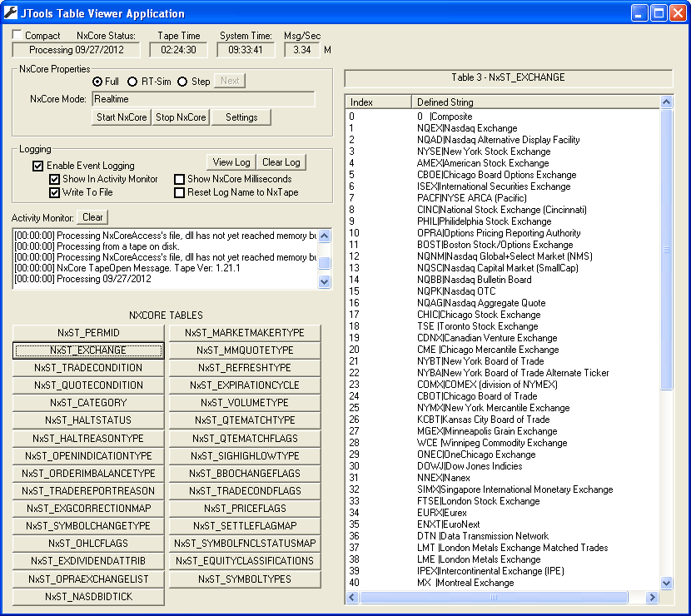Screen dimensions: 691x616
Task: Toggle the Compact checkbox
Action: pyautogui.click(x=17, y=34)
